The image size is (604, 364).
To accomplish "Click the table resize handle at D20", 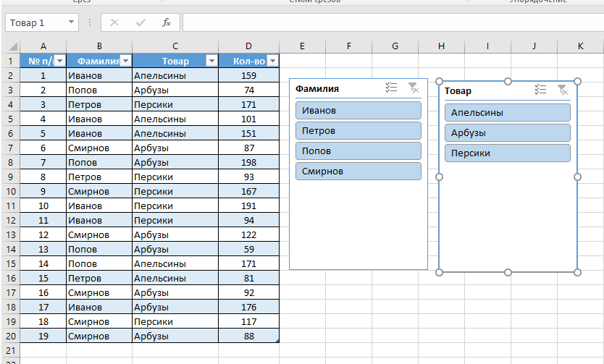I will point(277,341).
